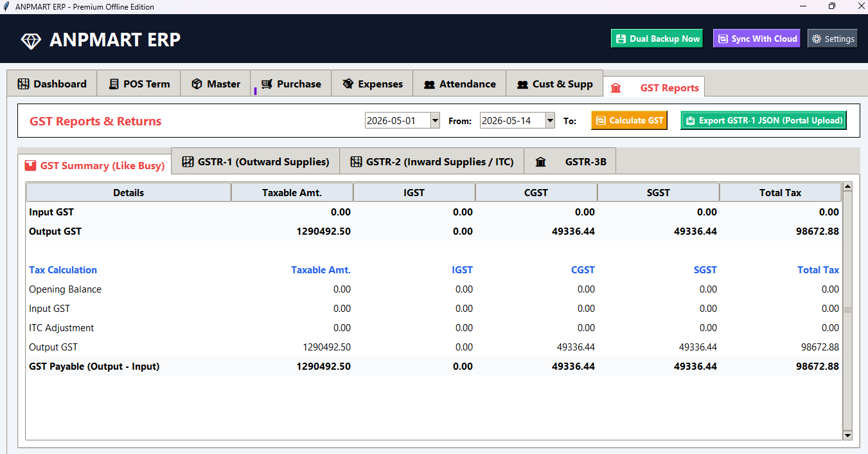Select the Opening Balance row
The width and height of the screenshot is (868, 454).
point(434,289)
